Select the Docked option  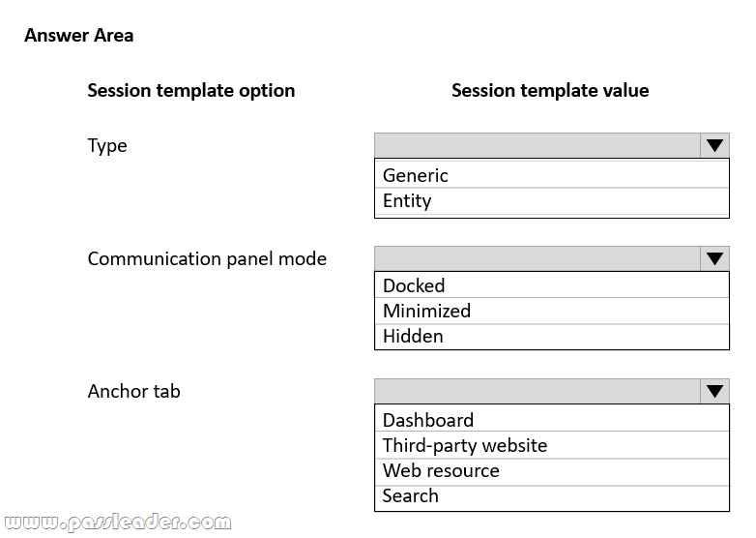tap(414, 286)
